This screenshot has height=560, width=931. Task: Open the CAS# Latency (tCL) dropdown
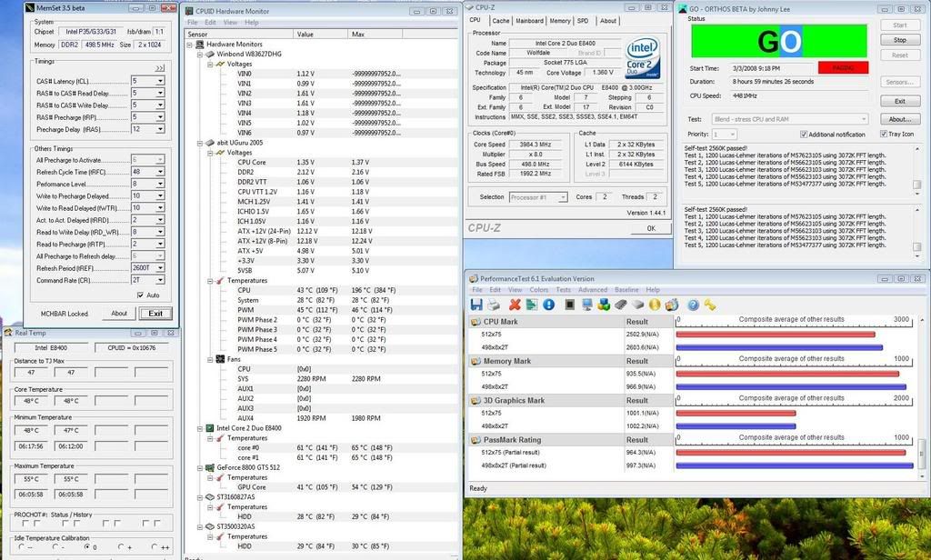pyautogui.click(x=160, y=81)
